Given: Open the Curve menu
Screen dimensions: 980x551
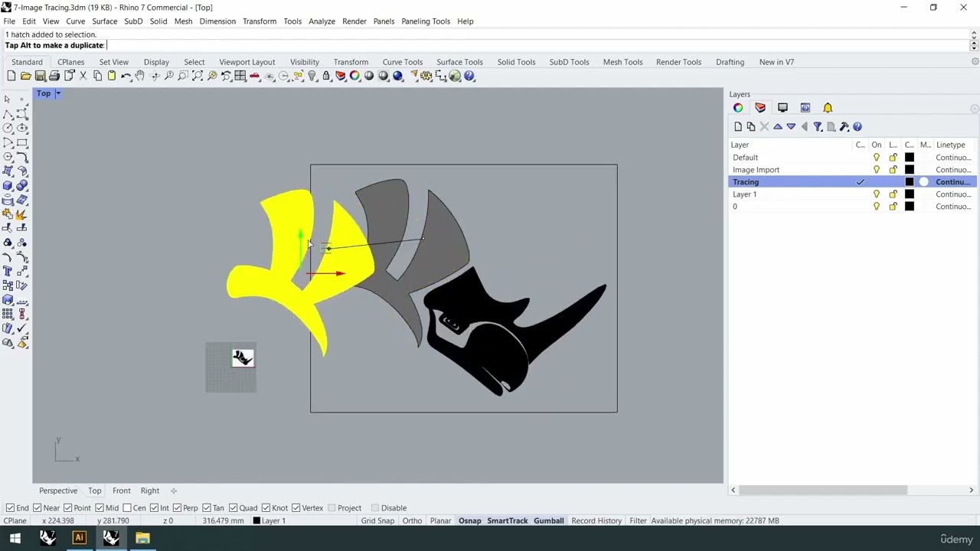Looking at the screenshot, I should point(76,21).
